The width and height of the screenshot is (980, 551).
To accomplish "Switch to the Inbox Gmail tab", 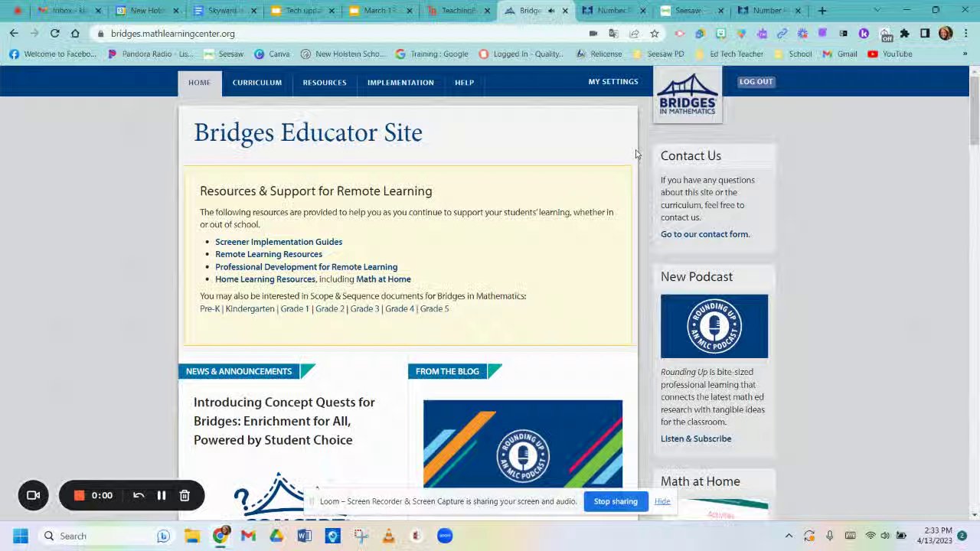I will (x=67, y=11).
